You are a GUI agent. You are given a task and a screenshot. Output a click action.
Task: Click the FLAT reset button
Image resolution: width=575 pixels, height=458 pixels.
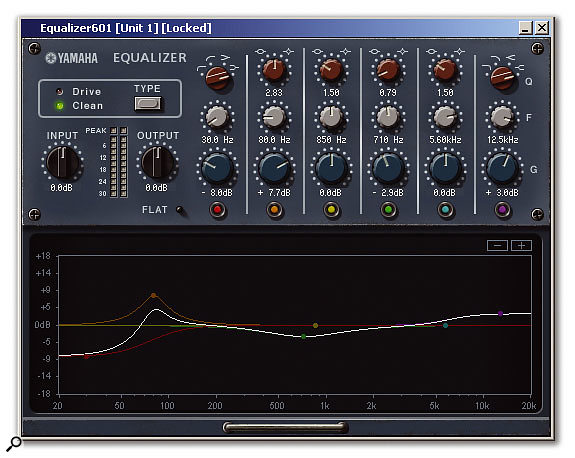[180, 210]
